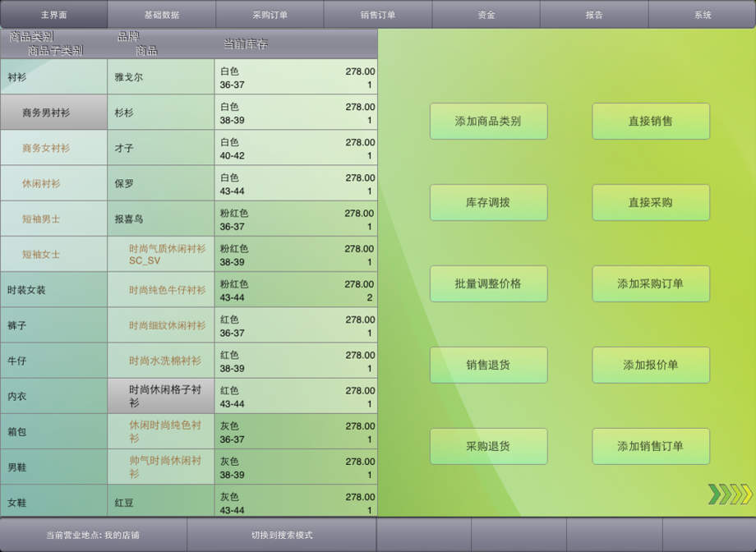The image size is (756, 552).
Task: Click the 添加采购订单 button
Action: pyautogui.click(x=651, y=284)
